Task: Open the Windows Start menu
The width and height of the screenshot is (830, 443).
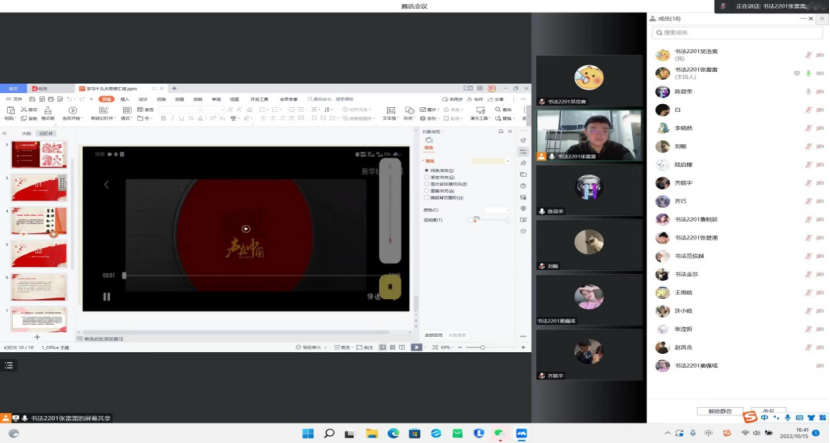Action: pyautogui.click(x=307, y=433)
